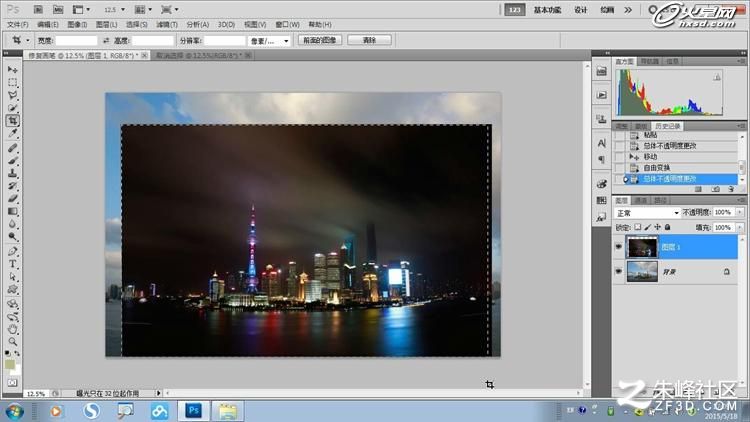Open the blend mode 正常 dropdown
The height and width of the screenshot is (422, 750).
point(647,213)
